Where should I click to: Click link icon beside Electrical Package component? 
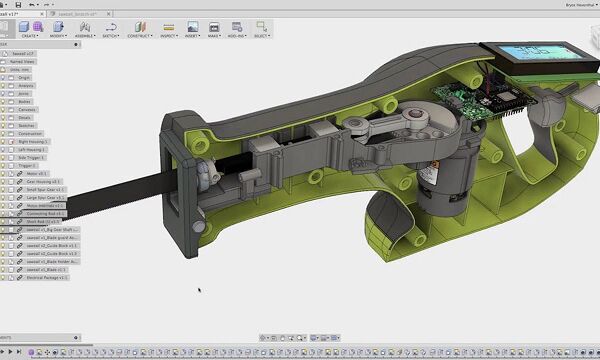tap(20, 278)
